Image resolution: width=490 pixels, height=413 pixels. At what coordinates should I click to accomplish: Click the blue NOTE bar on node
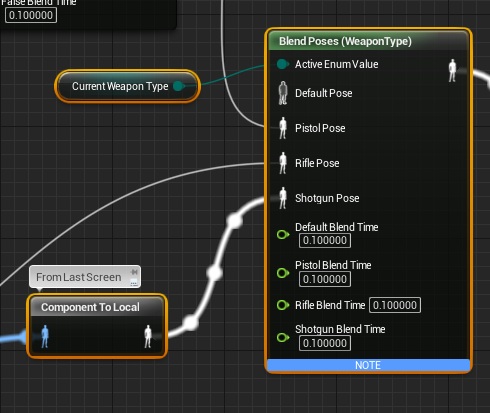click(x=368, y=365)
